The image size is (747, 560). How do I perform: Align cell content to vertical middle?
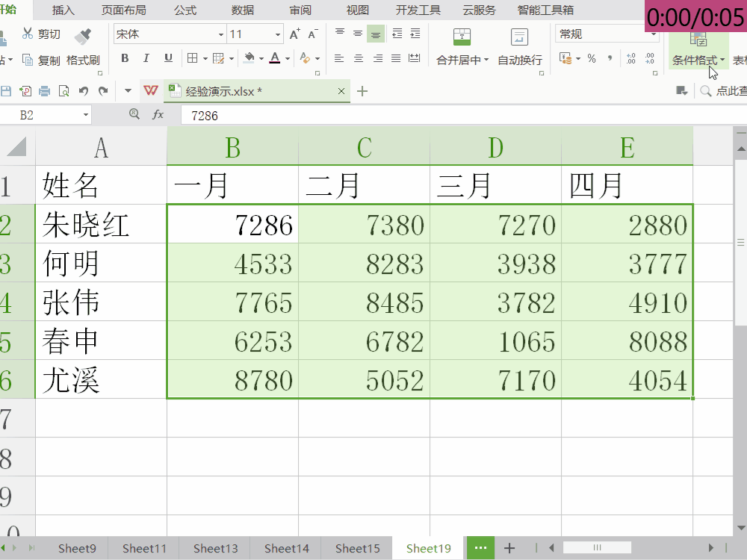pyautogui.click(x=358, y=34)
